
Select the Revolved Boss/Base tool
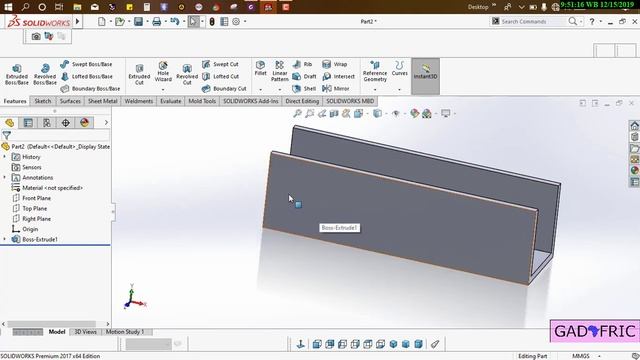[45, 74]
